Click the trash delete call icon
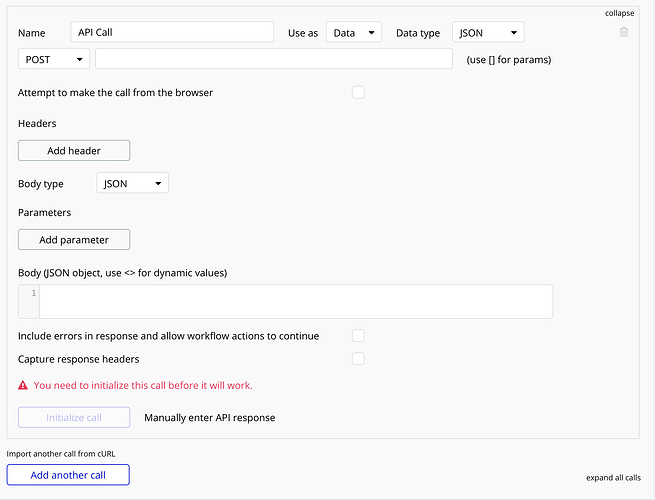 tap(624, 32)
